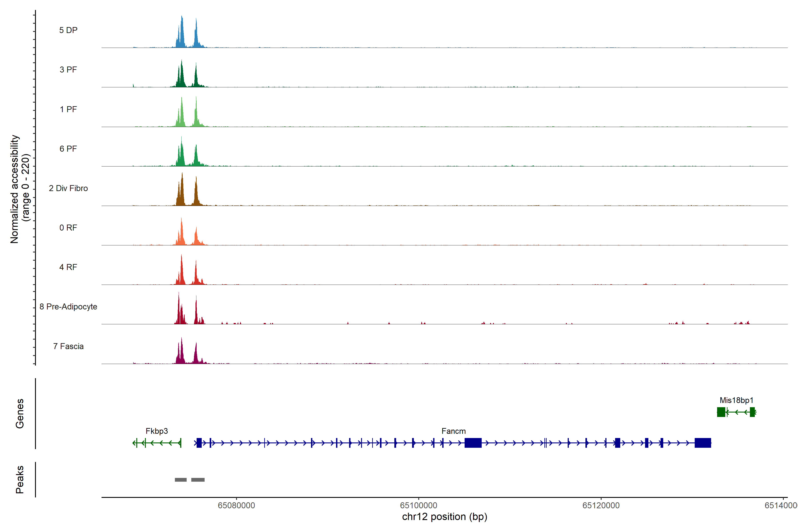798x532 pixels.
Task: Click the 3 PF track label
Action: click(68, 70)
